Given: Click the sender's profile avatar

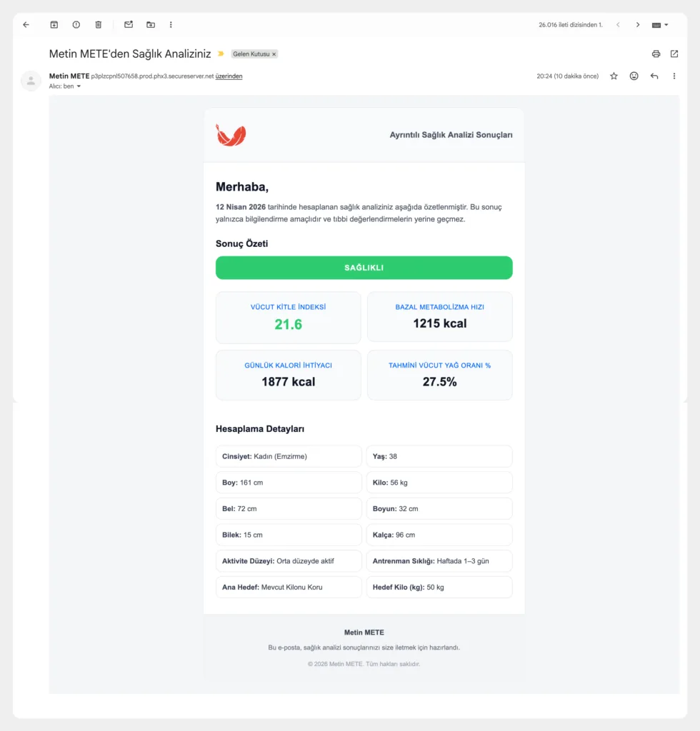Looking at the screenshot, I should pyautogui.click(x=31, y=81).
